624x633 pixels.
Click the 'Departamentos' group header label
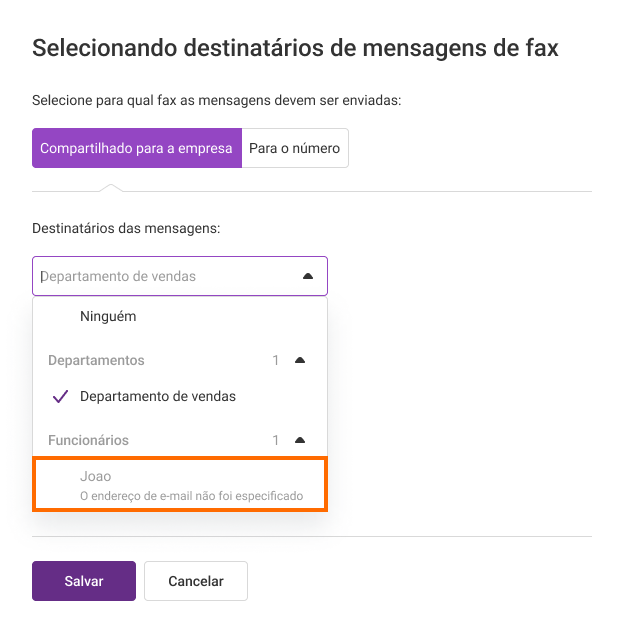click(x=96, y=360)
